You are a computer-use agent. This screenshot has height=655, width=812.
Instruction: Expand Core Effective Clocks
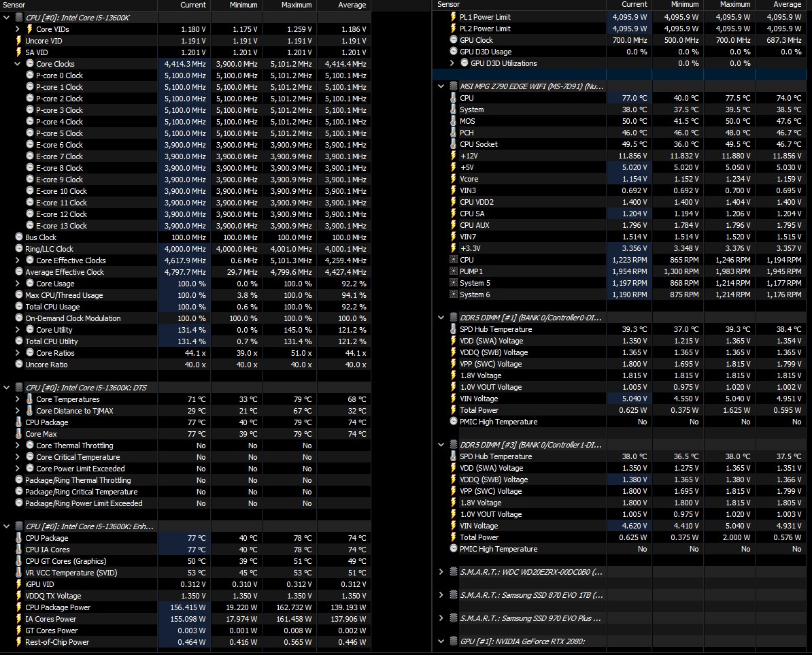(x=18, y=261)
